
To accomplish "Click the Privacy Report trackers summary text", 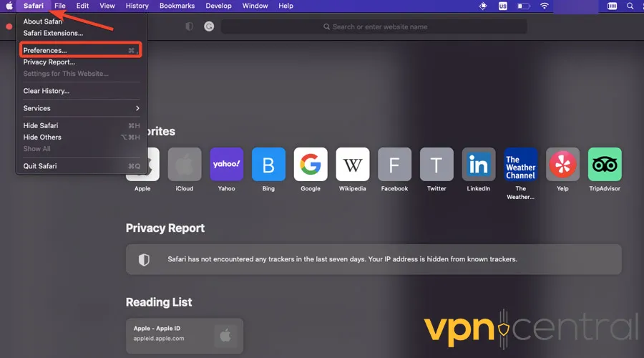I will pyautogui.click(x=342, y=259).
